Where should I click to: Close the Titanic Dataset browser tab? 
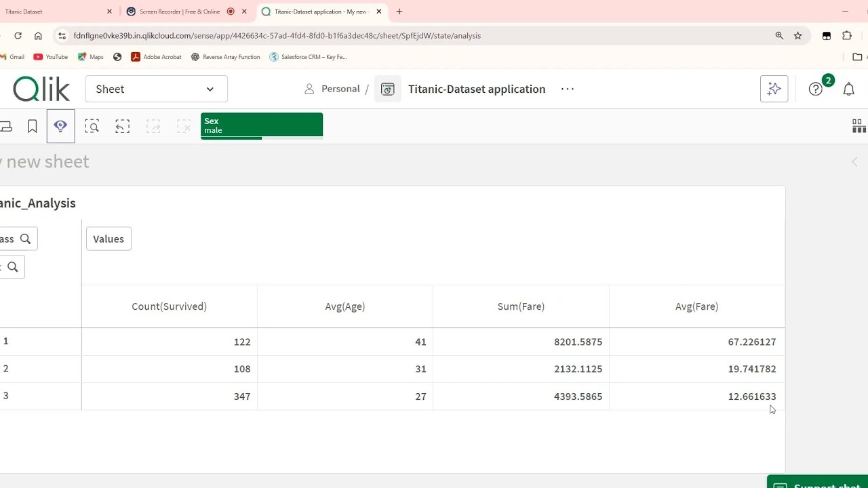pyautogui.click(x=109, y=12)
